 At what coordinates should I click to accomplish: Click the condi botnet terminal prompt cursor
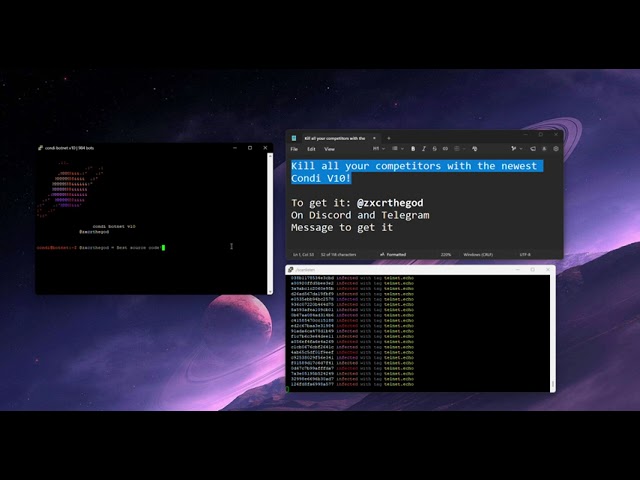[163, 247]
